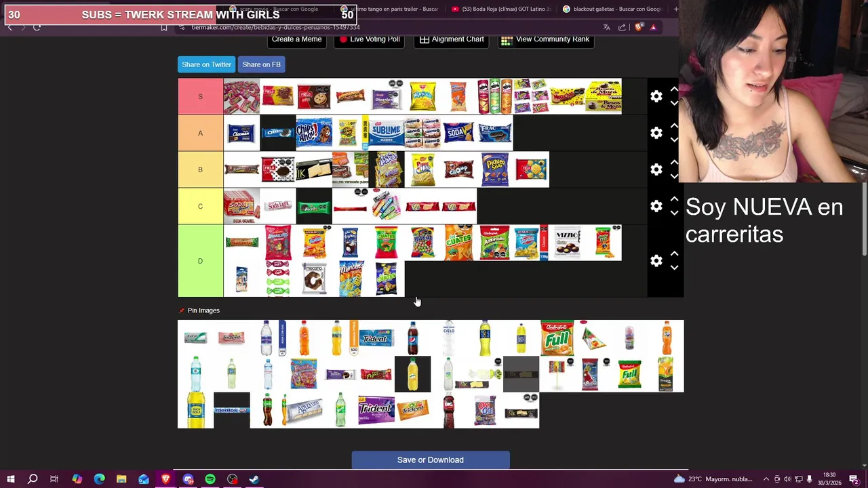Open settings gear for tier D
This screenshot has width=868, height=488.
point(656,261)
